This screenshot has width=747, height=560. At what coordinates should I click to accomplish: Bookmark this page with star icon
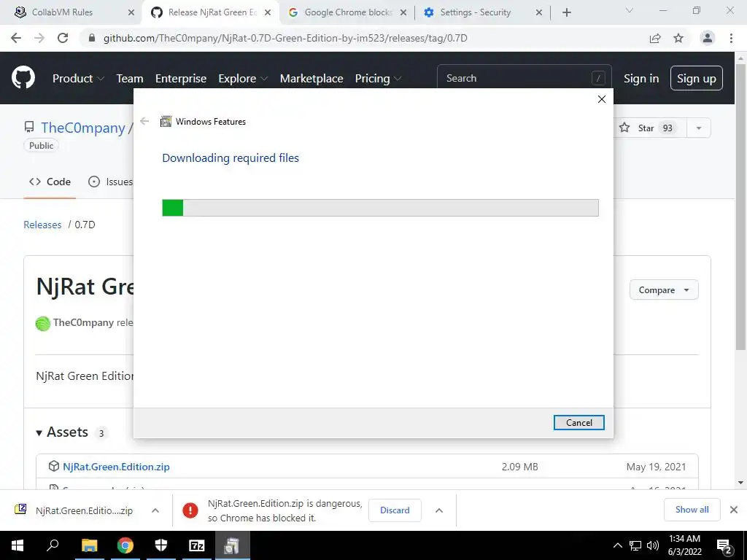pos(678,38)
